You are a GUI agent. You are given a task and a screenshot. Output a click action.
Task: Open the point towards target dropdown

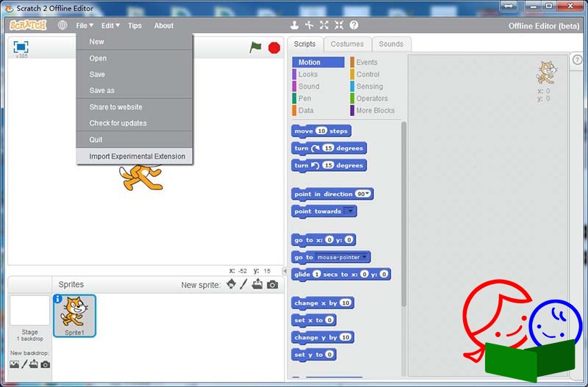click(x=350, y=211)
